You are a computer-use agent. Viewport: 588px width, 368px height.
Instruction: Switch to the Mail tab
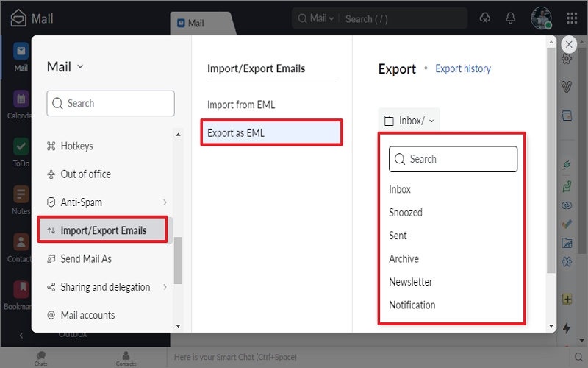(203, 24)
